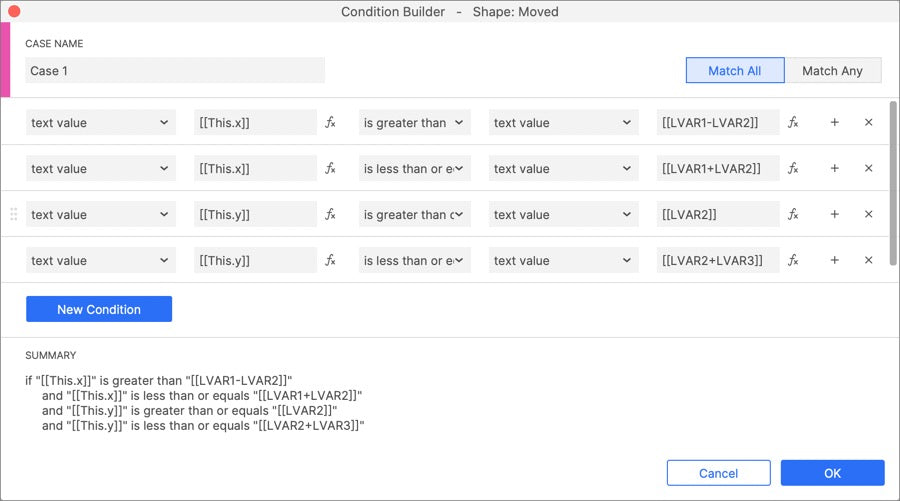Click the vertical scrollbar of the conditions list
Image resolution: width=900 pixels, height=501 pixels.
point(893,180)
